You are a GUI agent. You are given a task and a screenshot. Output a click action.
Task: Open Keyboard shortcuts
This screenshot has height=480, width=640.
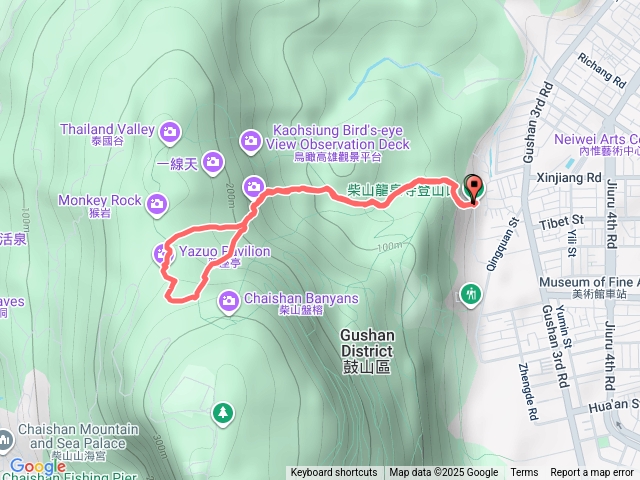click(334, 473)
